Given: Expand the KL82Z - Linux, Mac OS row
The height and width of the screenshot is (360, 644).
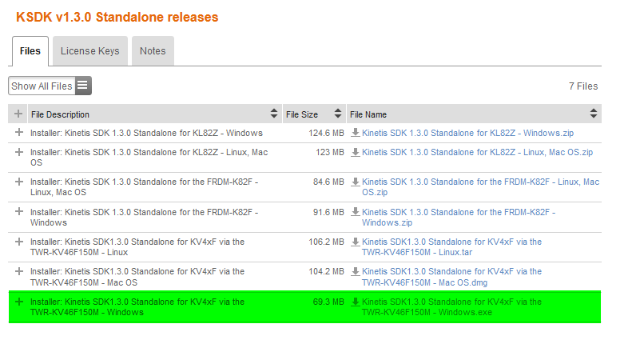Looking at the screenshot, I should pyautogui.click(x=19, y=152).
